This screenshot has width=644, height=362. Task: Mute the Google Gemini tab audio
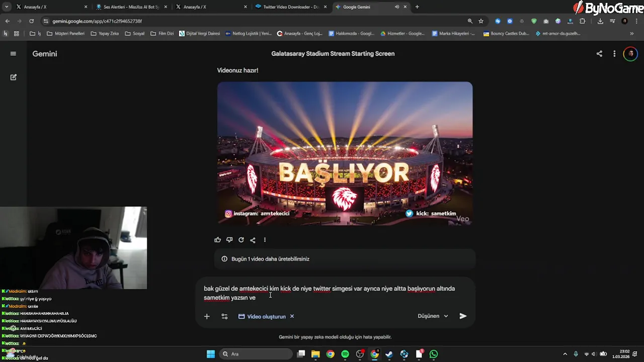pyautogui.click(x=397, y=7)
